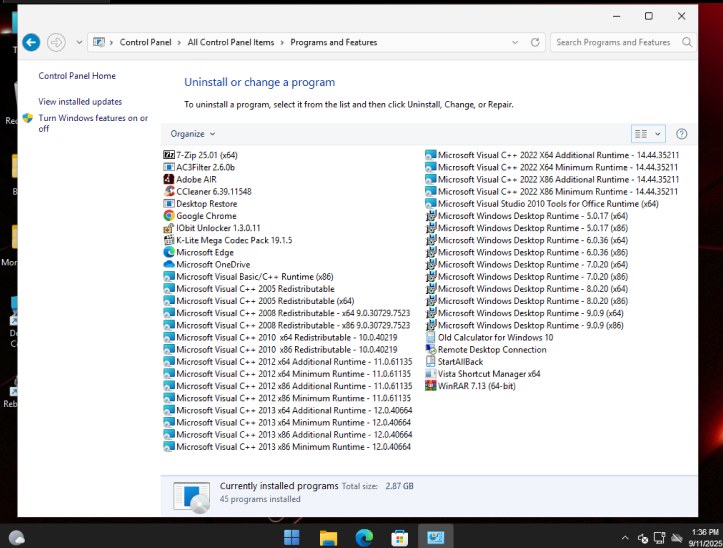
Task: Expand the address bar history dropdown
Action: coord(515,42)
